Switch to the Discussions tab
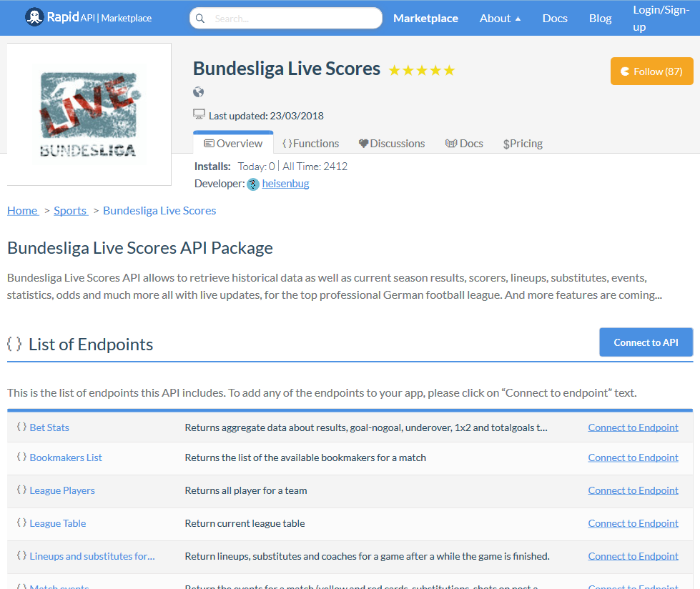 point(392,143)
